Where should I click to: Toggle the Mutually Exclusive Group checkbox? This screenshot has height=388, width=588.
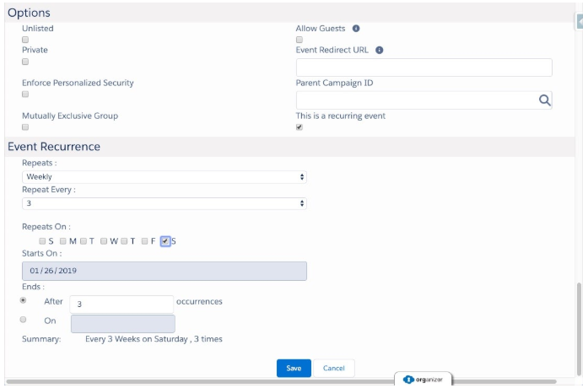coord(25,127)
